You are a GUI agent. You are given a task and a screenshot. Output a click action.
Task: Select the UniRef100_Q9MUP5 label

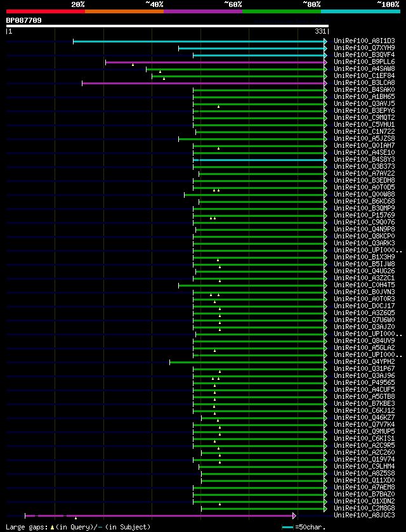364,432
